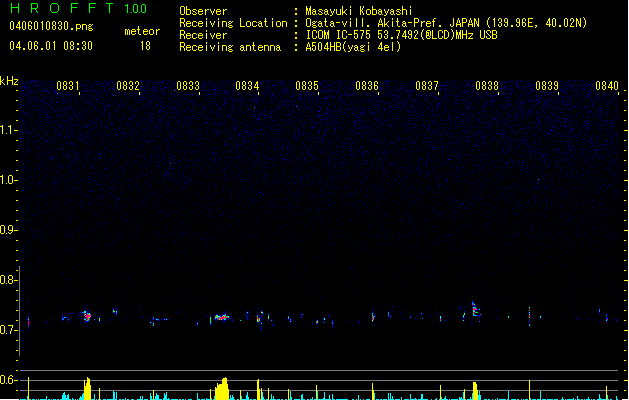Viewport: 629px width, 400px height.
Task: Click the yellow power peak below 0831
Action: coord(87,388)
